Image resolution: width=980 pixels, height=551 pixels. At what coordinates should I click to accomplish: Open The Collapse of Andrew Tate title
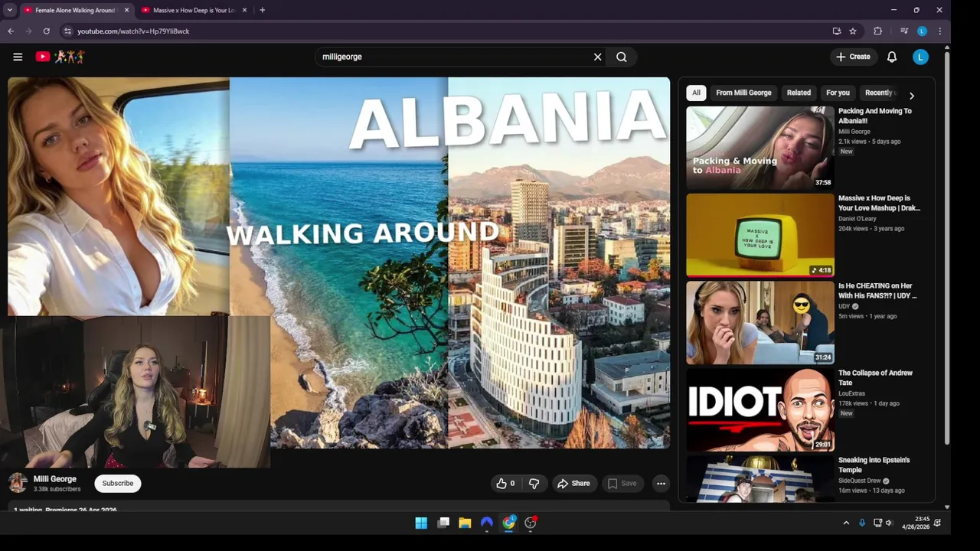(x=875, y=378)
